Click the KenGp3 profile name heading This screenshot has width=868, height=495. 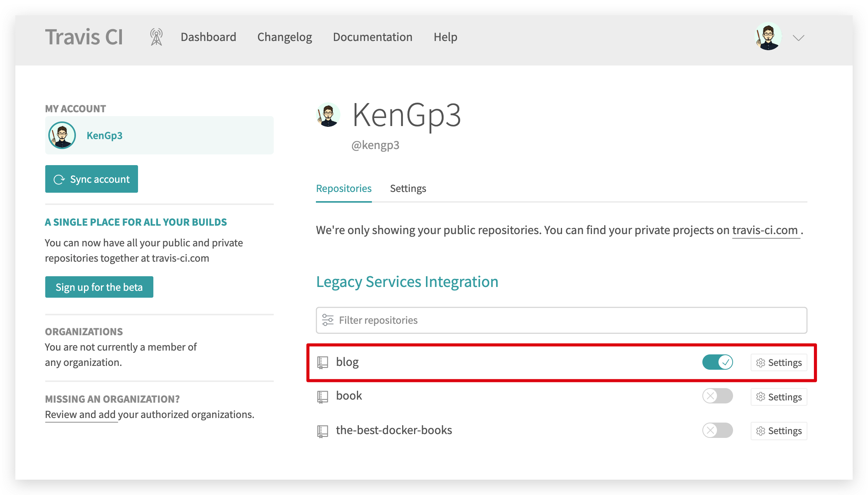pyautogui.click(x=406, y=115)
